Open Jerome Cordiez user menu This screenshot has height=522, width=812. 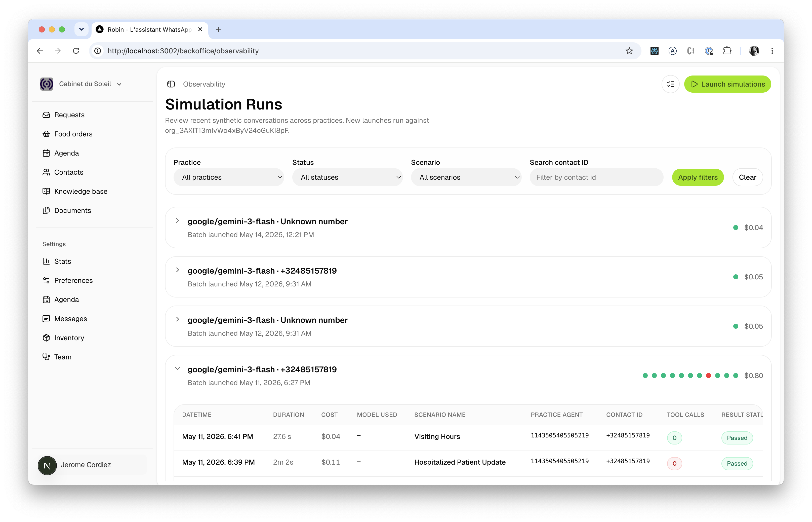[x=92, y=465]
